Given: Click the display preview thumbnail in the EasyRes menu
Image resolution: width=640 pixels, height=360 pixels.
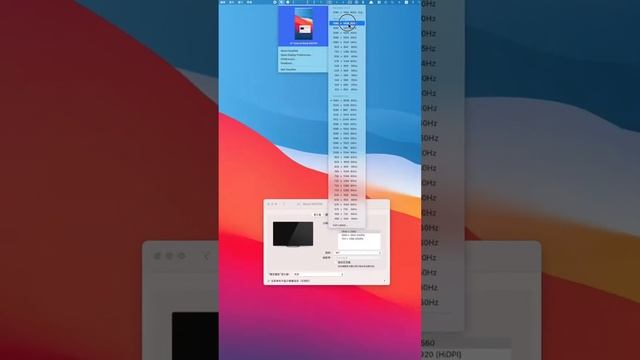Looking at the screenshot, I should (x=303, y=25).
